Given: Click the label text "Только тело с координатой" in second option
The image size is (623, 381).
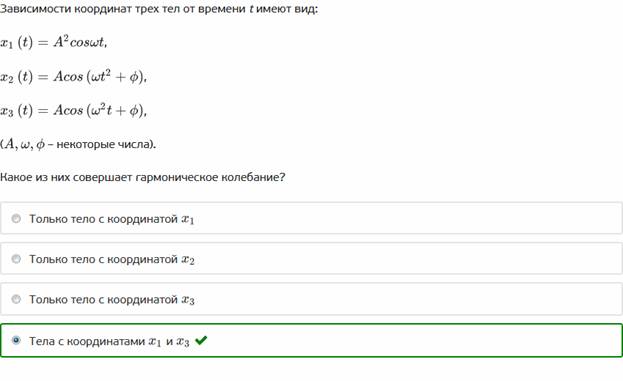Looking at the screenshot, I should click(x=103, y=259).
